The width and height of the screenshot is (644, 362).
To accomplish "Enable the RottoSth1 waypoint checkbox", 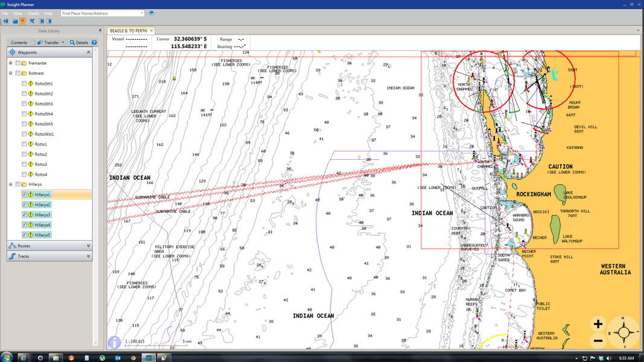I will coord(24,84).
